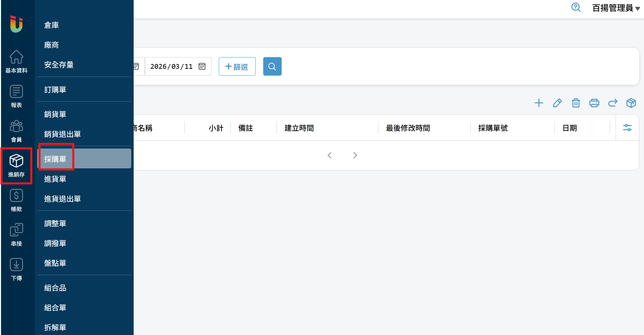
Task: Click the 2026/03/11 date input field
Action: (171, 66)
